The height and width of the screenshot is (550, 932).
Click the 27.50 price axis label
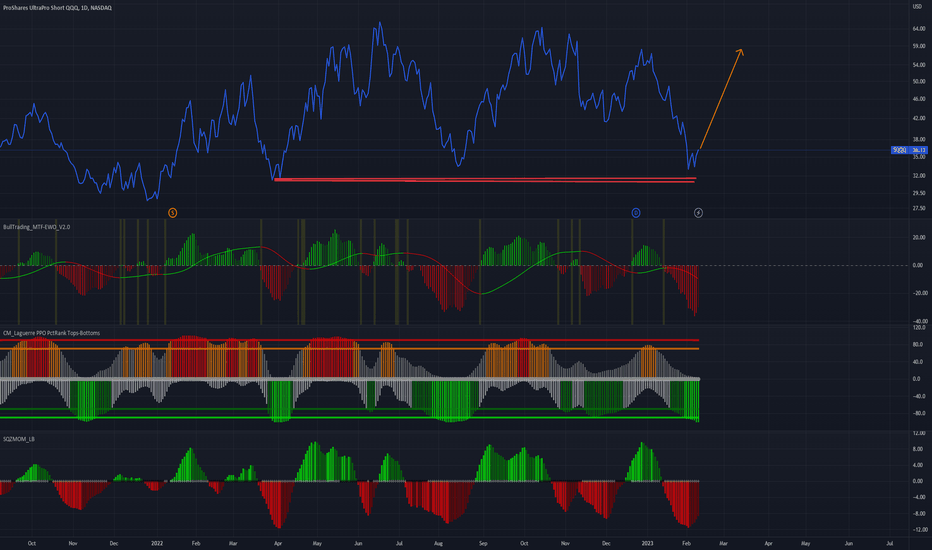point(919,208)
